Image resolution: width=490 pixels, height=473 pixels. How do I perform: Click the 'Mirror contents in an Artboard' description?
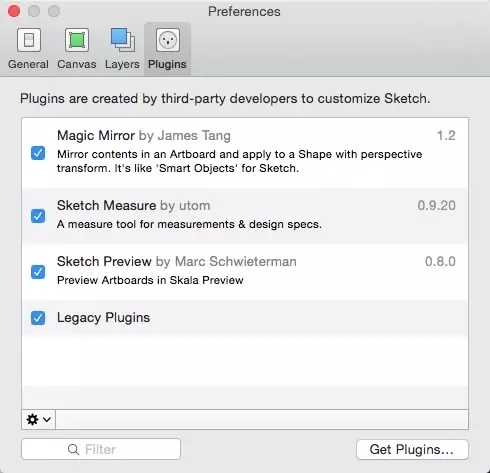(240, 161)
